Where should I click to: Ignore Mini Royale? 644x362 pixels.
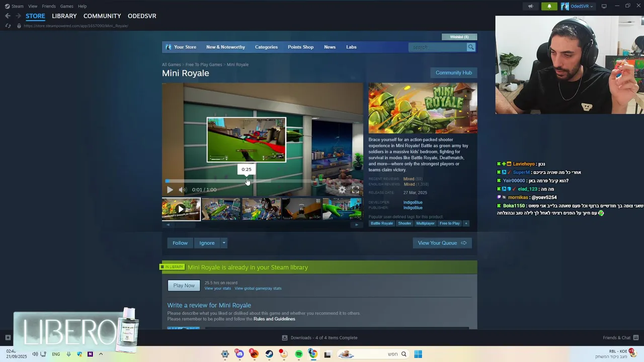click(207, 243)
